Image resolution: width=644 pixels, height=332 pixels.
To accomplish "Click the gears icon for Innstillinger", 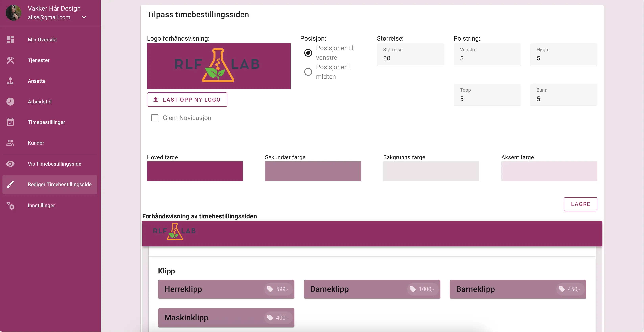I will pyautogui.click(x=10, y=205).
